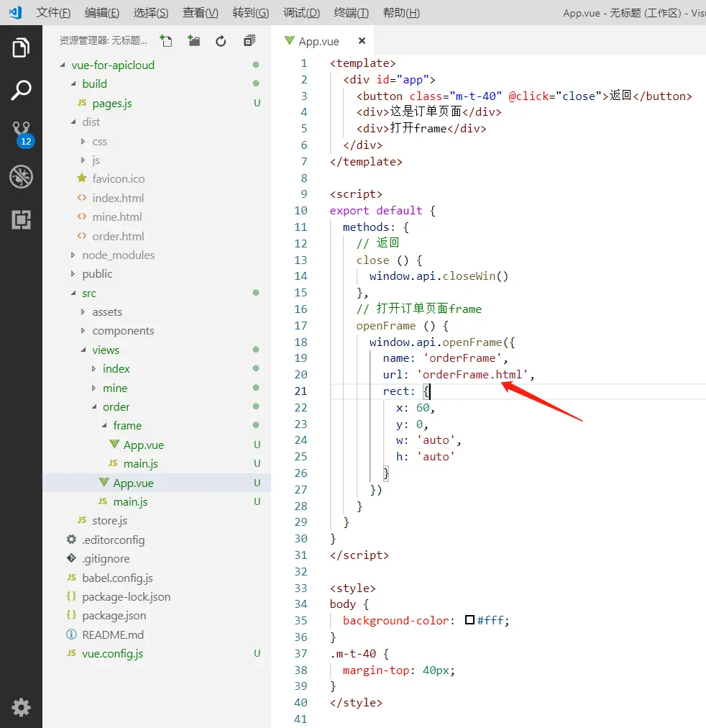Click the VS Code logo in title bar
This screenshot has height=728, width=706.
(x=15, y=12)
